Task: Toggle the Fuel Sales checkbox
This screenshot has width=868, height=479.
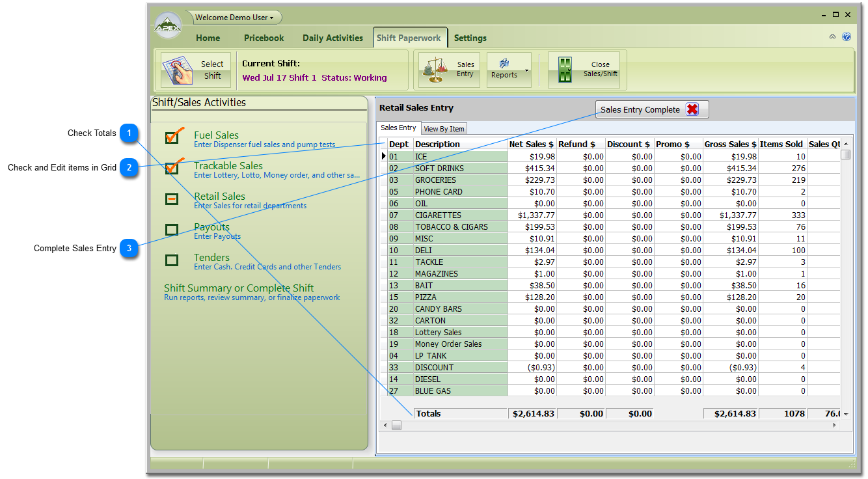Action: tap(172, 137)
